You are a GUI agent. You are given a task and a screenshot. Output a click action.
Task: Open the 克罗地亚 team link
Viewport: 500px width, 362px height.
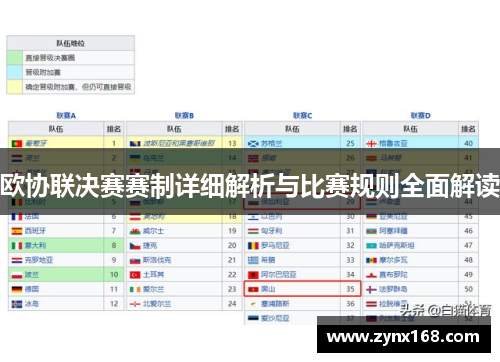[x=39, y=260]
